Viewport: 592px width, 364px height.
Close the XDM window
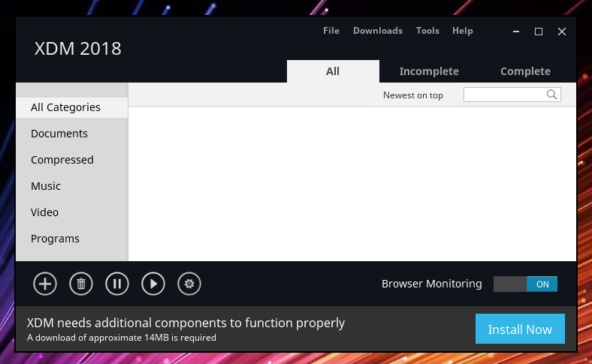pos(562,32)
